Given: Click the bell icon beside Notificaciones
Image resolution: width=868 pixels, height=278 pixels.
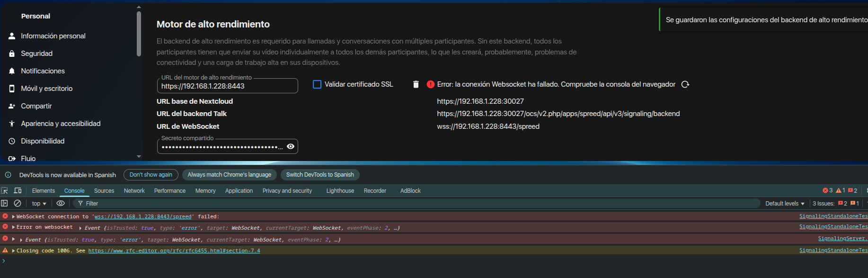Looking at the screenshot, I should coord(12,71).
